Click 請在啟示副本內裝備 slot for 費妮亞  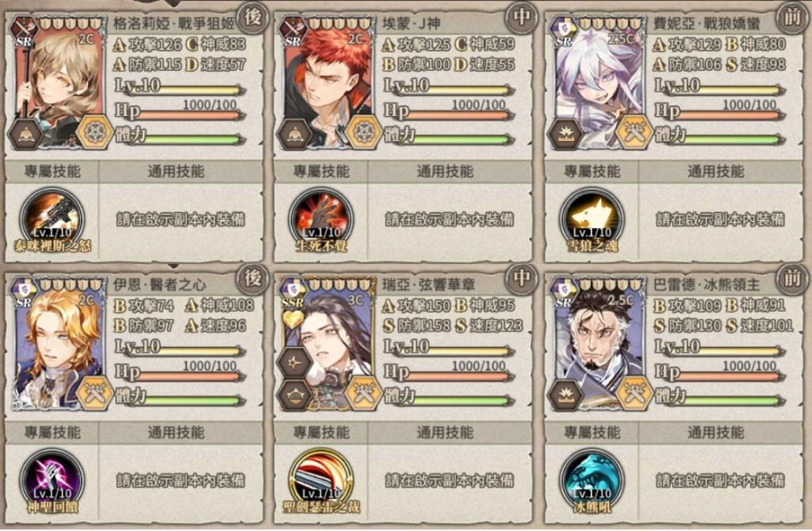click(x=720, y=220)
